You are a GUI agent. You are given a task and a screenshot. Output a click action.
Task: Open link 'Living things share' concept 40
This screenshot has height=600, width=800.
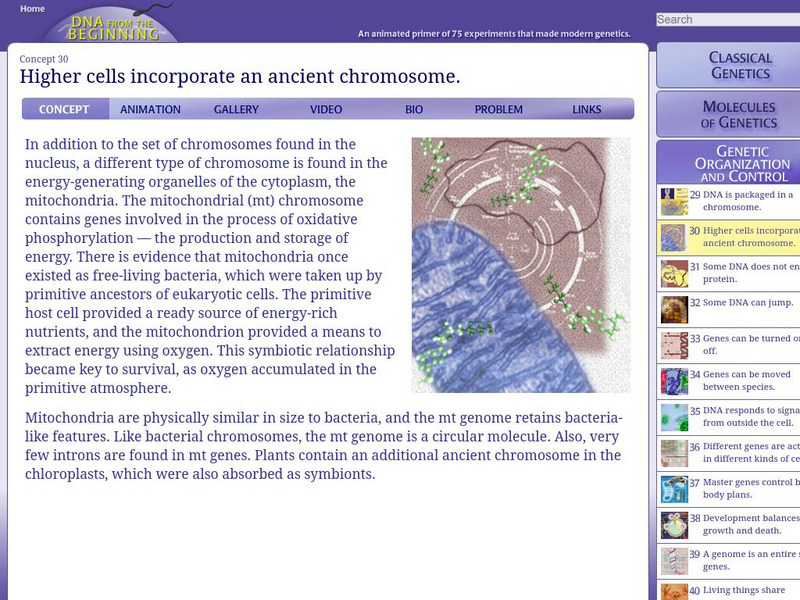[744, 590]
